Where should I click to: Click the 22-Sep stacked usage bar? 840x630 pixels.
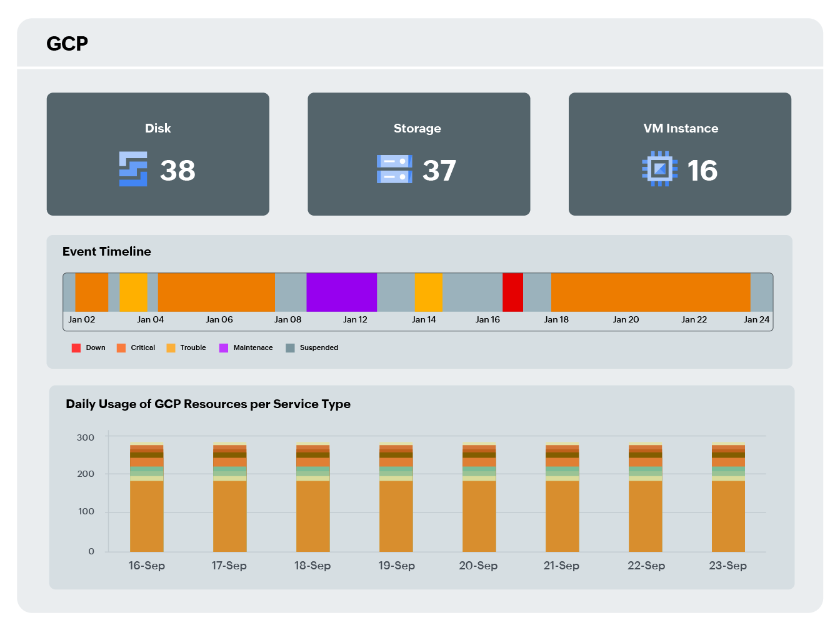(646, 497)
